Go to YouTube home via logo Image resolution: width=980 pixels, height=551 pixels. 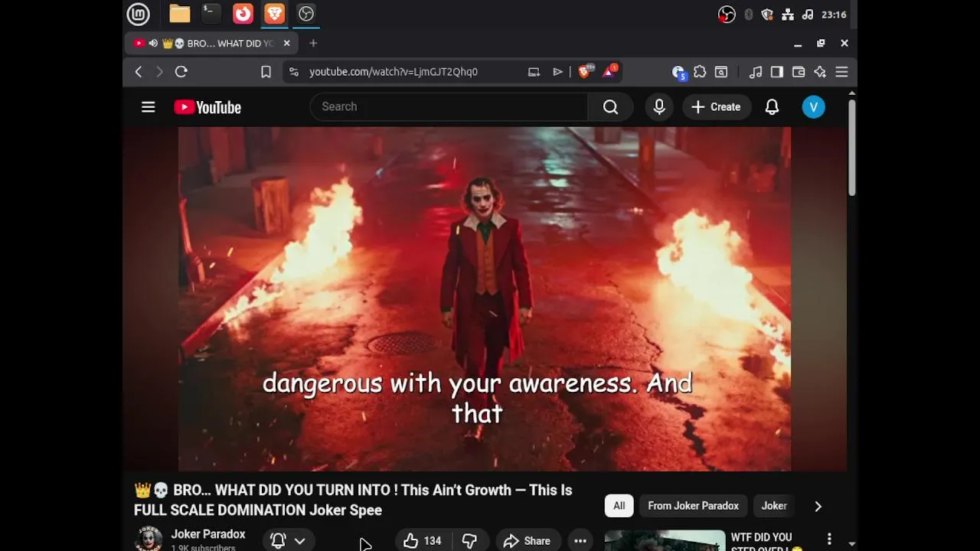207,107
